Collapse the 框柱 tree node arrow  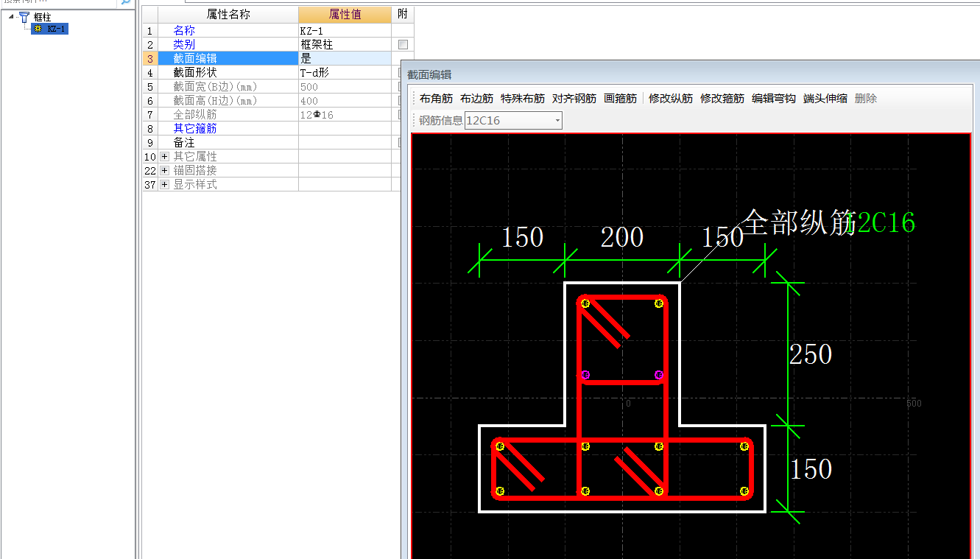12,17
